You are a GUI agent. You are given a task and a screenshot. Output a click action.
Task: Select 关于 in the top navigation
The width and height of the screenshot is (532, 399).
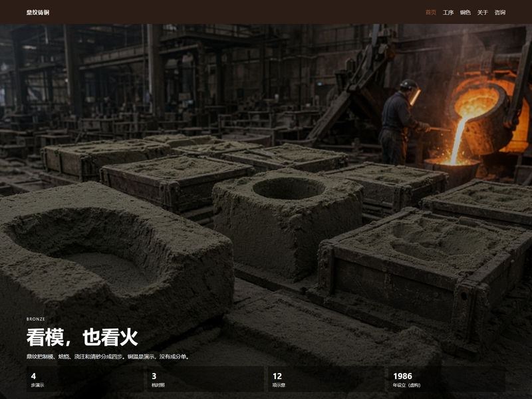point(483,13)
